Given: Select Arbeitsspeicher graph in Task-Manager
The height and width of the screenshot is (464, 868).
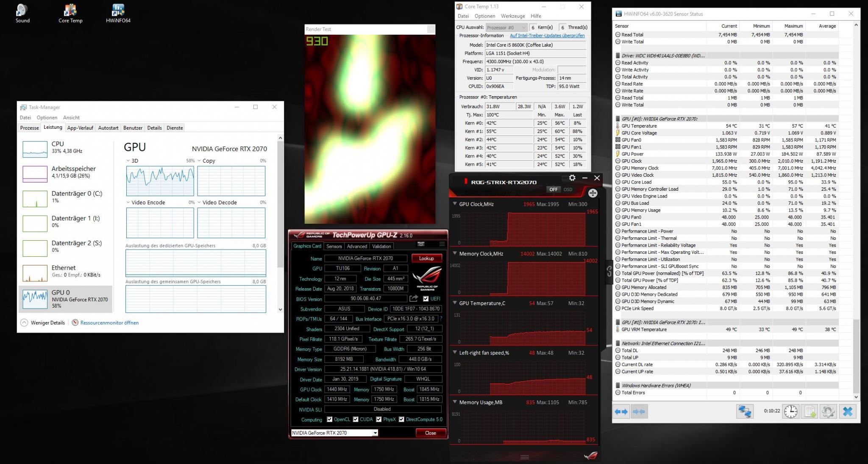Looking at the screenshot, I should (x=35, y=174).
